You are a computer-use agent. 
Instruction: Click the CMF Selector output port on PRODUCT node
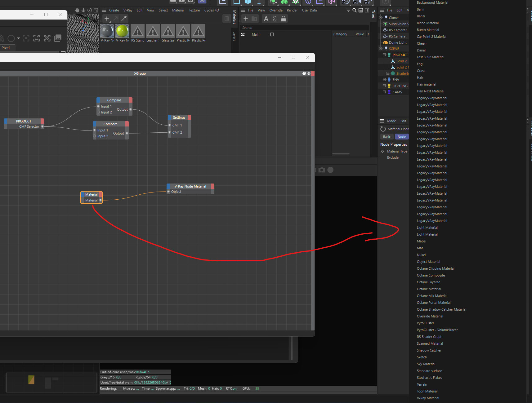[42, 126]
